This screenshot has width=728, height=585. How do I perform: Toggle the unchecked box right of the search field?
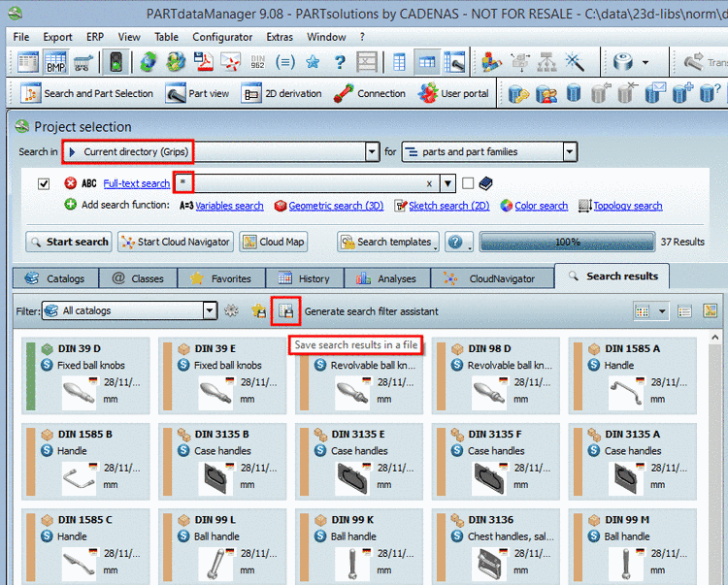tap(468, 183)
